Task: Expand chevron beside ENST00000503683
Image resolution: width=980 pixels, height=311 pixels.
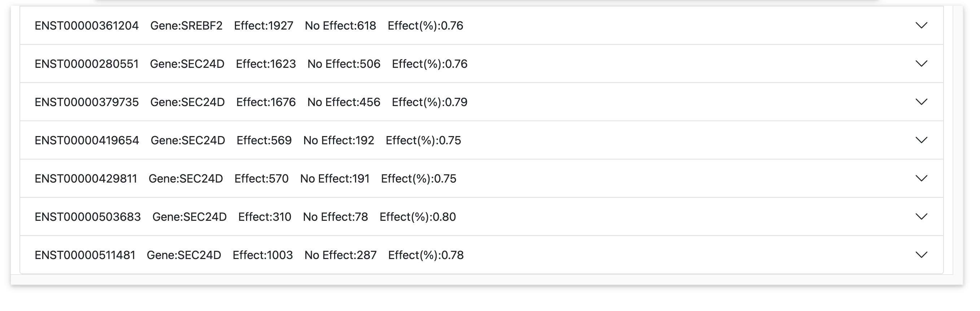Action: pos(921,217)
